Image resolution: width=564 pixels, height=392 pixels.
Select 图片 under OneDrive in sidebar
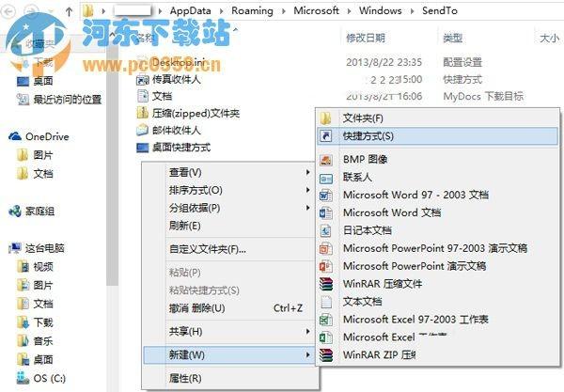click(43, 155)
